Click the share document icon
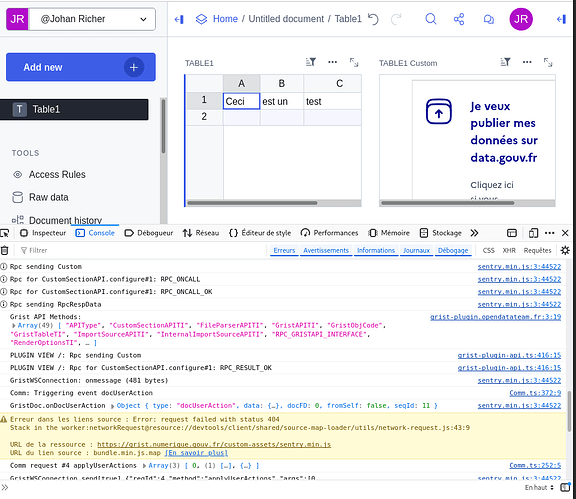 click(x=459, y=19)
